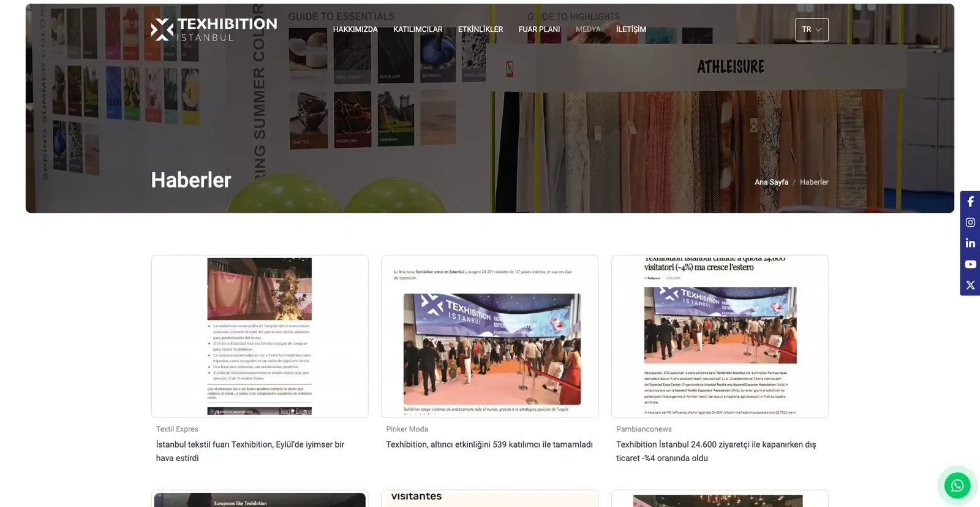980x507 pixels.
Task: Open the KATILIMCILAR menu item
Action: click(x=418, y=29)
